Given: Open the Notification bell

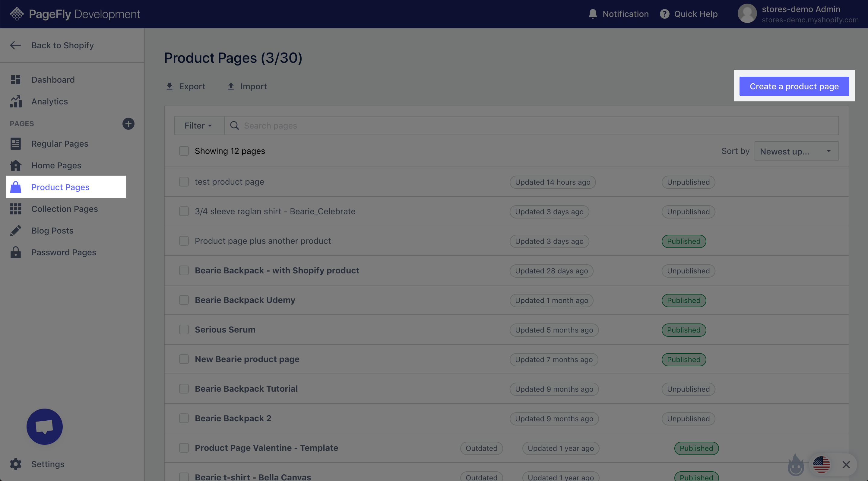Looking at the screenshot, I should pos(593,14).
